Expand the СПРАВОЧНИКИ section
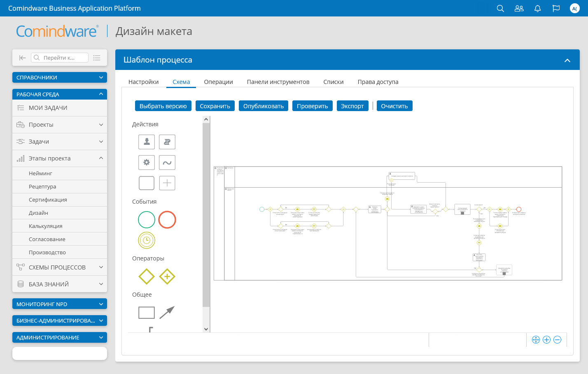Viewport: 588px width, 374px height. click(60, 77)
